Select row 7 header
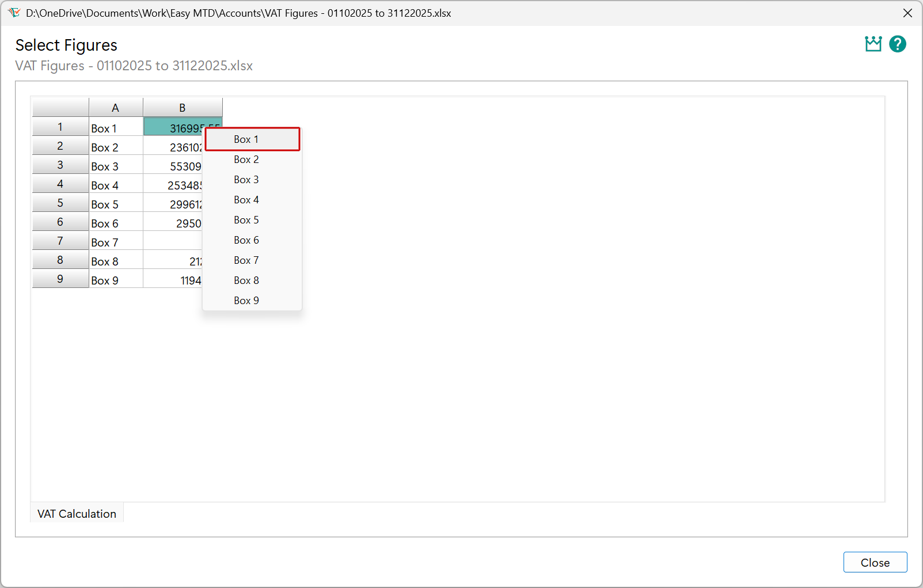This screenshot has height=588, width=923. (60, 241)
